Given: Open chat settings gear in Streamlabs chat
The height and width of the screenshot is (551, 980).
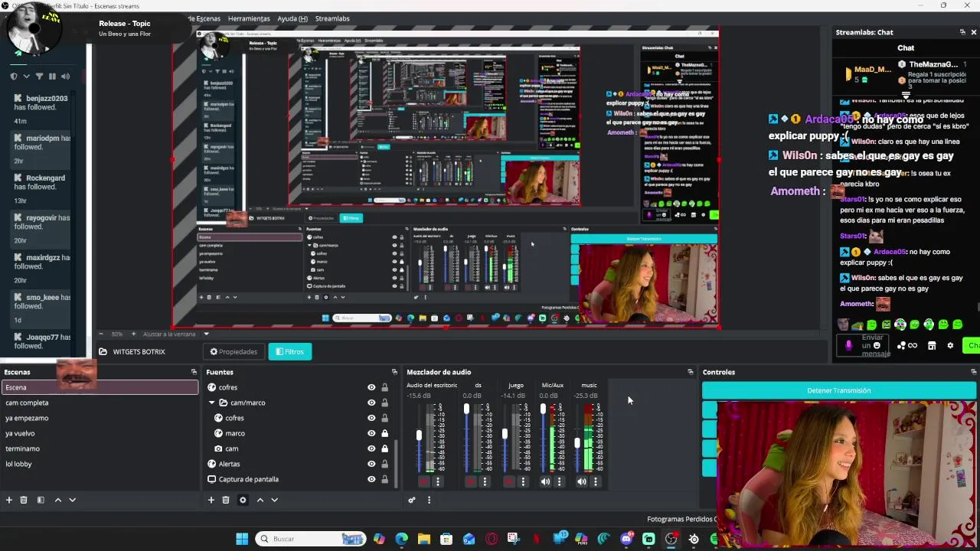Looking at the screenshot, I should [x=950, y=345].
